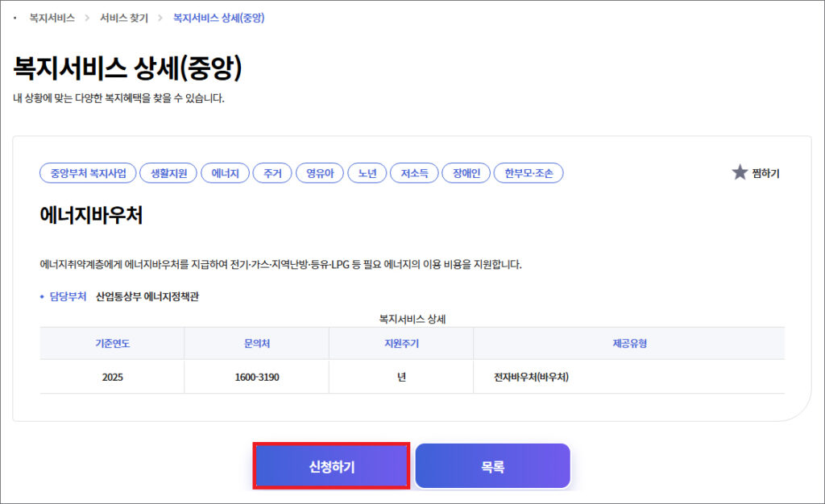
Task: Go back with the 목록 button
Action: click(492, 466)
